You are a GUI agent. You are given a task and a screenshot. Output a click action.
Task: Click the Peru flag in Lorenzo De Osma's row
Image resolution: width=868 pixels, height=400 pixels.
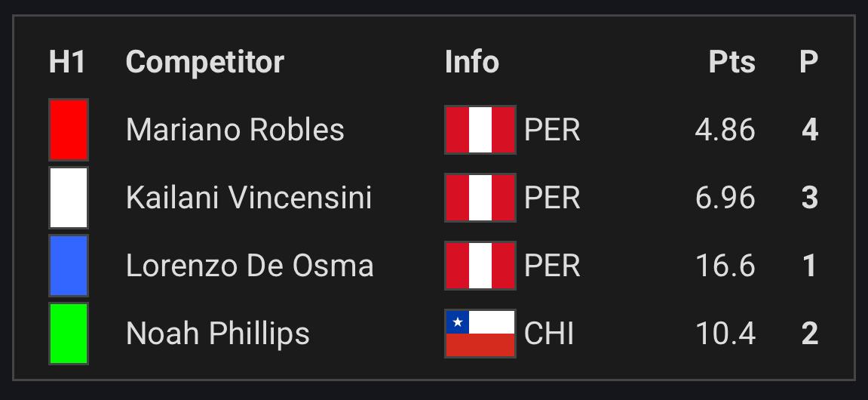tap(480, 266)
